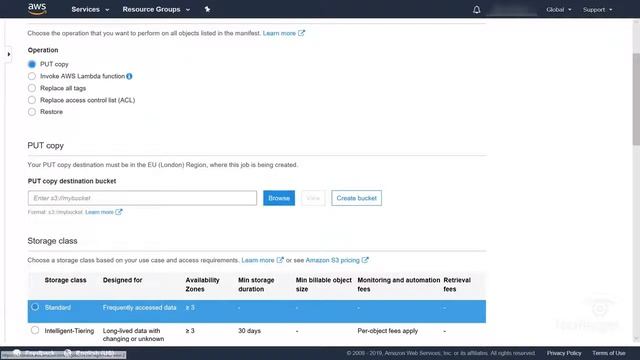Viewport: 640px width, 360px height.
Task: Click 'Monitoring and automation fees' header
Action: (399, 284)
